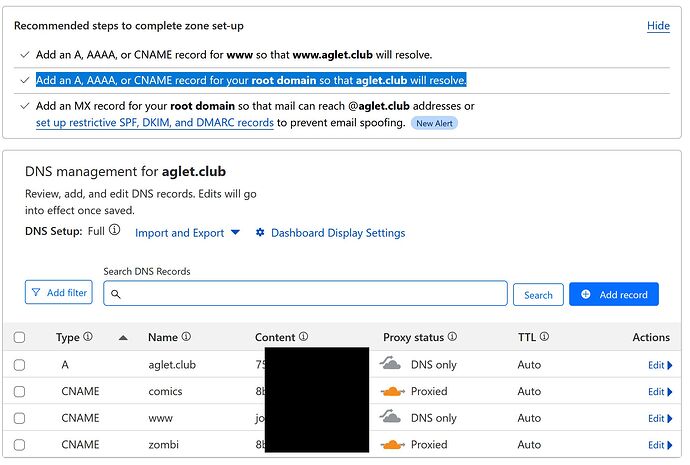Open the restrictive SPF, DKIM, DMARC link
Image resolution: width=690 pixels, height=465 pixels.
[155, 122]
